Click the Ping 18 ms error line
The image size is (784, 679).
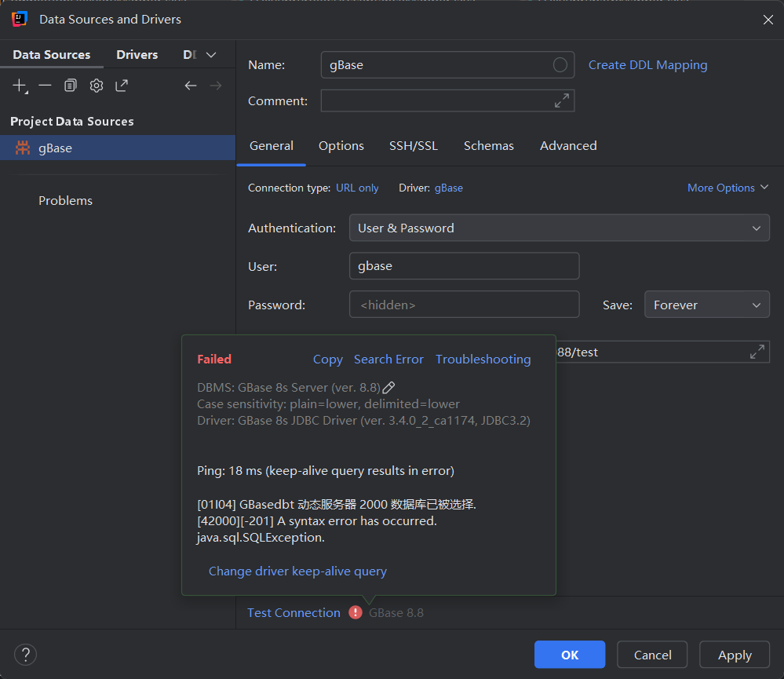click(x=326, y=471)
